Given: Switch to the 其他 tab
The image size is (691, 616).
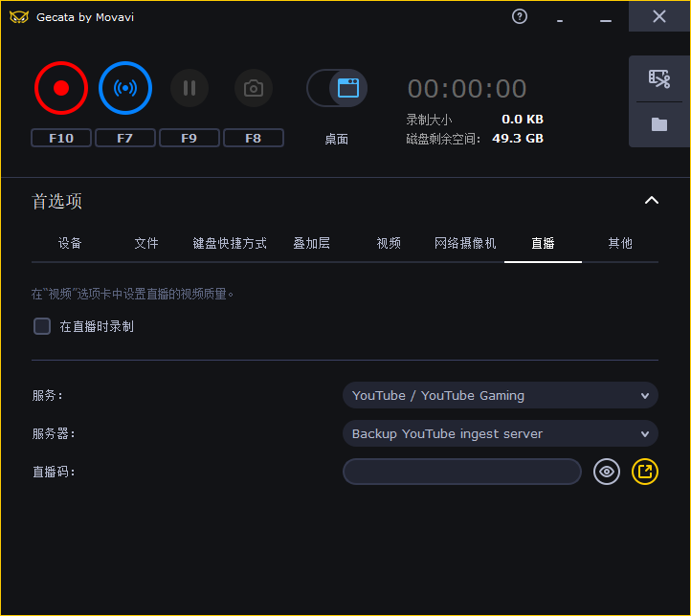Looking at the screenshot, I should click(620, 243).
